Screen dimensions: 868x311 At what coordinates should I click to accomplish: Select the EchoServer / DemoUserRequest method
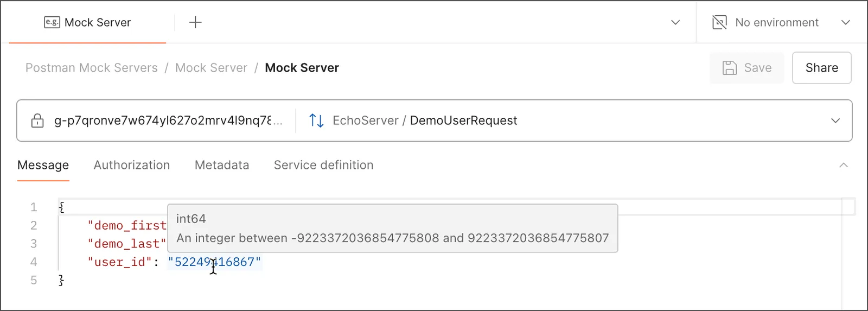click(425, 120)
